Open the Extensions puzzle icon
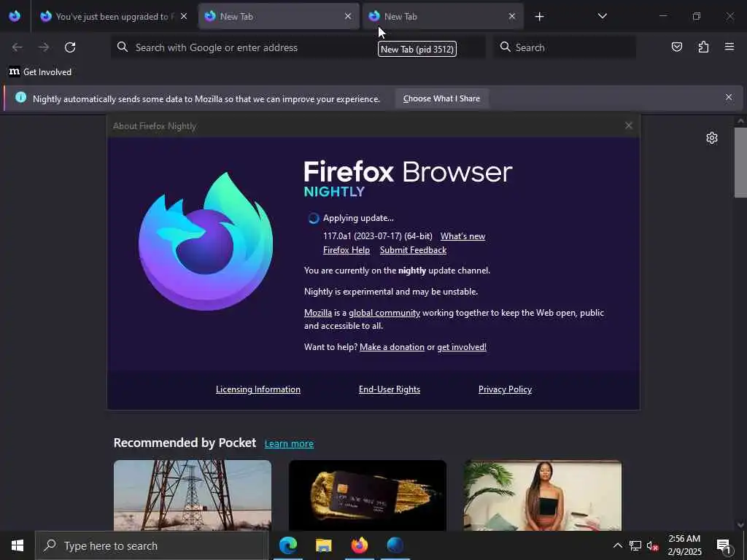 coord(703,47)
